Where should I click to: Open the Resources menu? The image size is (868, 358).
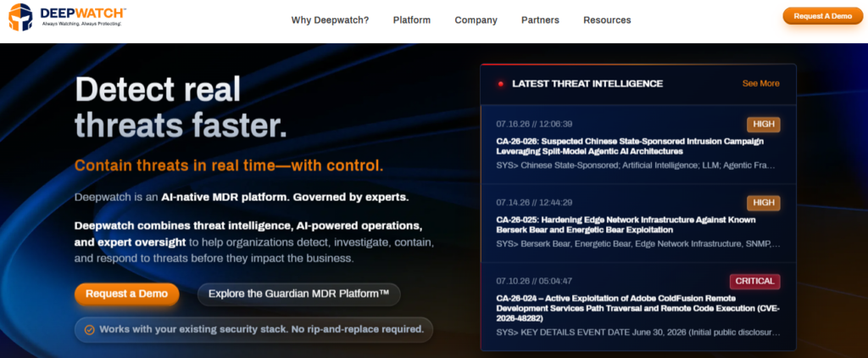pos(607,20)
